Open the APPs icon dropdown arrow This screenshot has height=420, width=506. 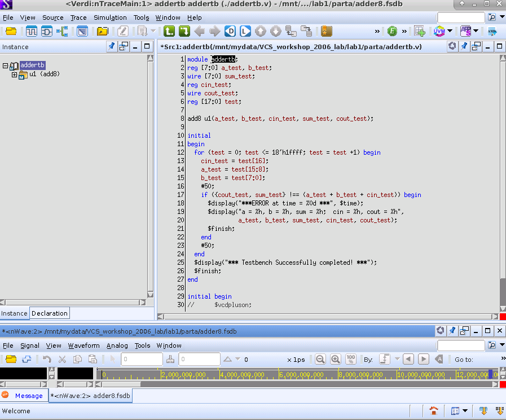click(477, 31)
